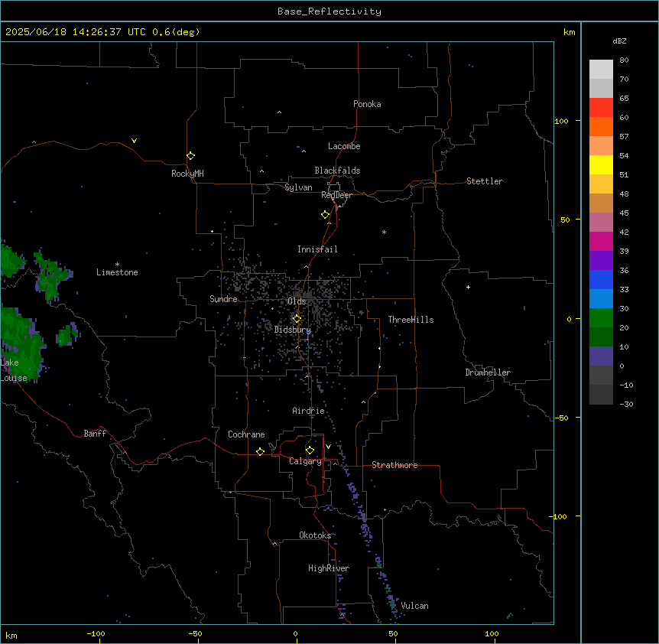Select the Strathmore label
Screen dimensions: 659x644
(394, 465)
